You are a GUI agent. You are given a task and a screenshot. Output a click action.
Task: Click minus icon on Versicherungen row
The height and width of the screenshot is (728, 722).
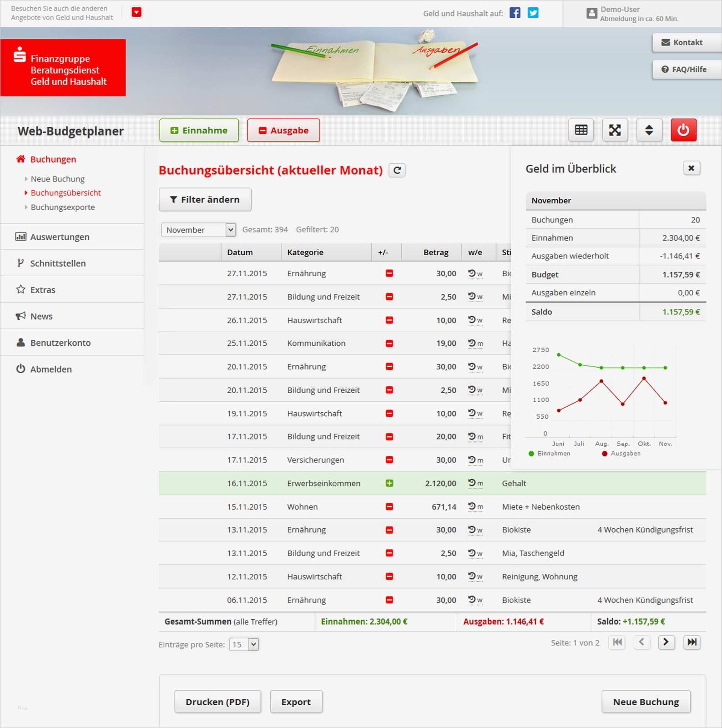click(389, 460)
